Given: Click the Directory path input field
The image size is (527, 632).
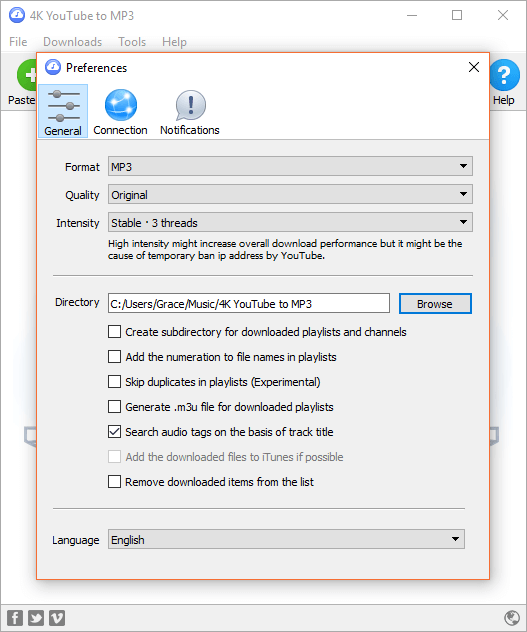Looking at the screenshot, I should pyautogui.click(x=249, y=303).
